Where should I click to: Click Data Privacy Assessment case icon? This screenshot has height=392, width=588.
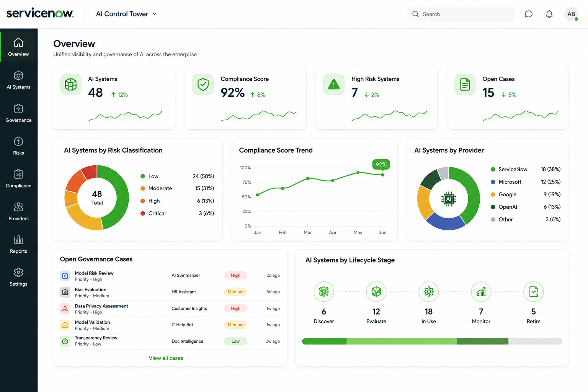click(x=65, y=309)
